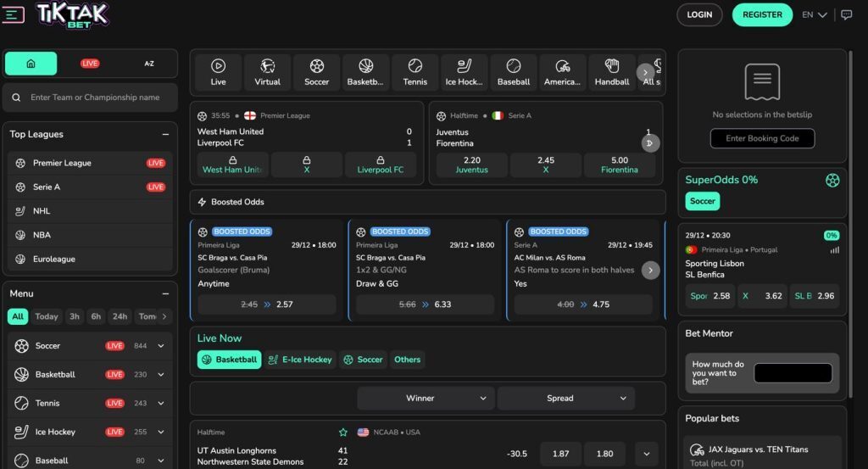Viewport: 868px width, 469px height.
Task: Click the Boosted Odds lightning icon
Action: pos(202,202)
